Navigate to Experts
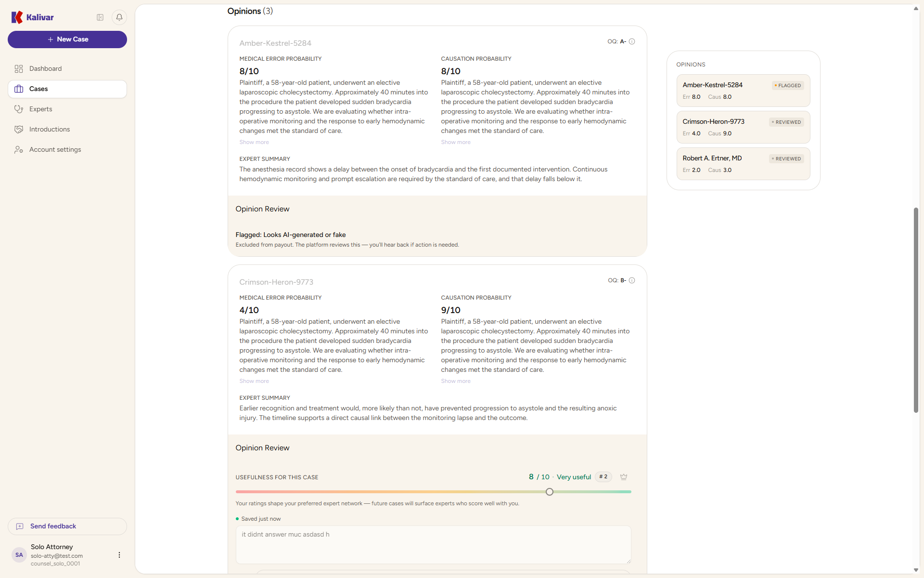 (x=67, y=109)
